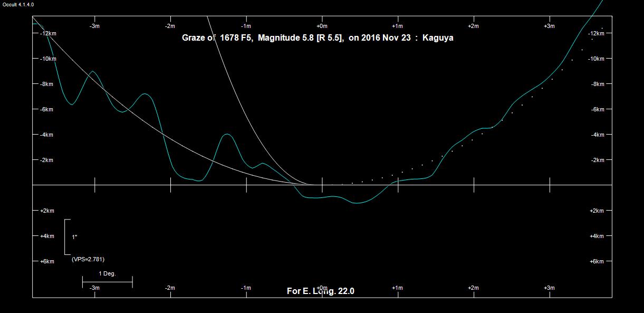Click the -8km label on right axis
This screenshot has width=644, height=313.
click(600, 84)
